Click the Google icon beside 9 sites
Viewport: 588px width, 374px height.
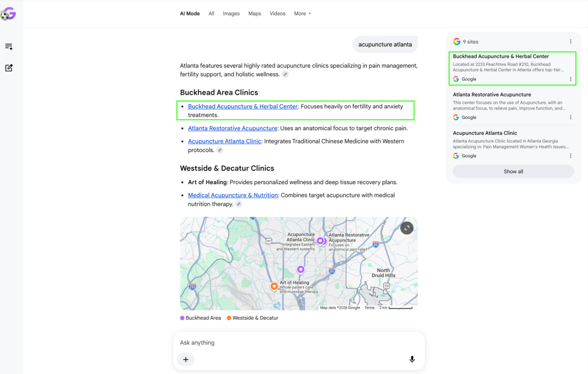[457, 42]
